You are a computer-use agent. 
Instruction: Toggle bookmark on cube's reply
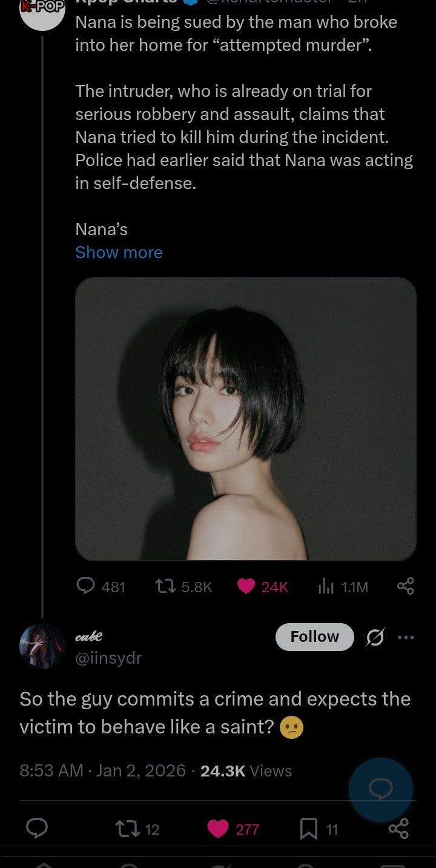309,829
